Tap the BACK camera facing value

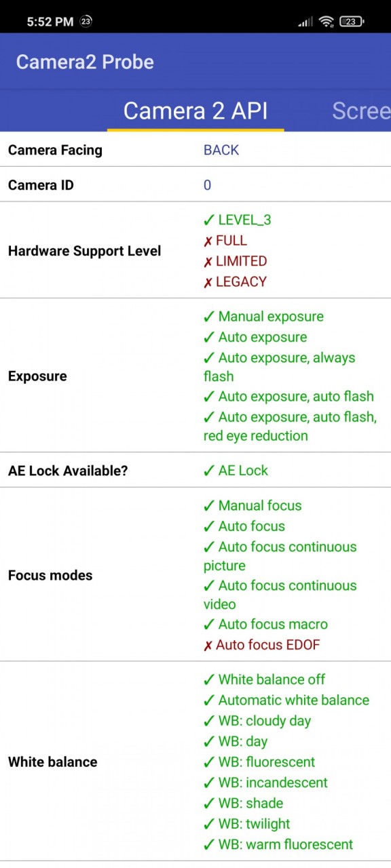(x=221, y=150)
